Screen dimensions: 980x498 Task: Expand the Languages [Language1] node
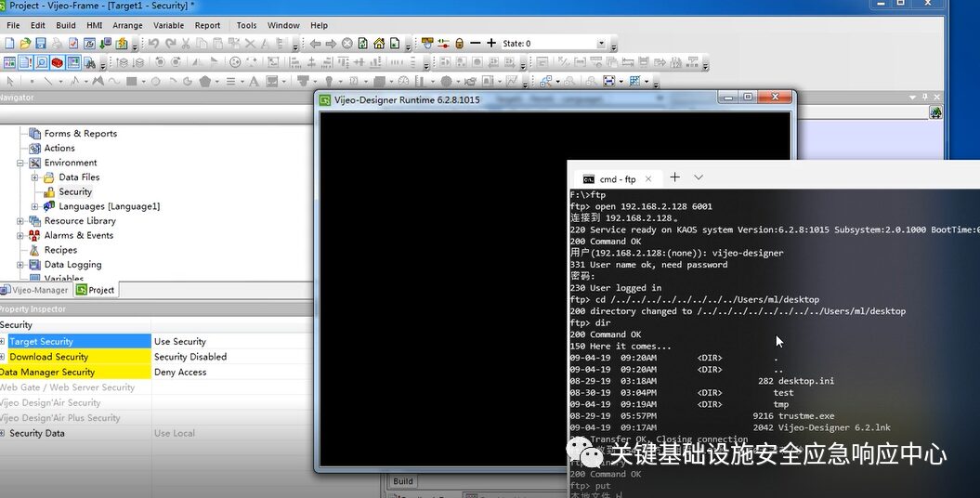pos(35,206)
